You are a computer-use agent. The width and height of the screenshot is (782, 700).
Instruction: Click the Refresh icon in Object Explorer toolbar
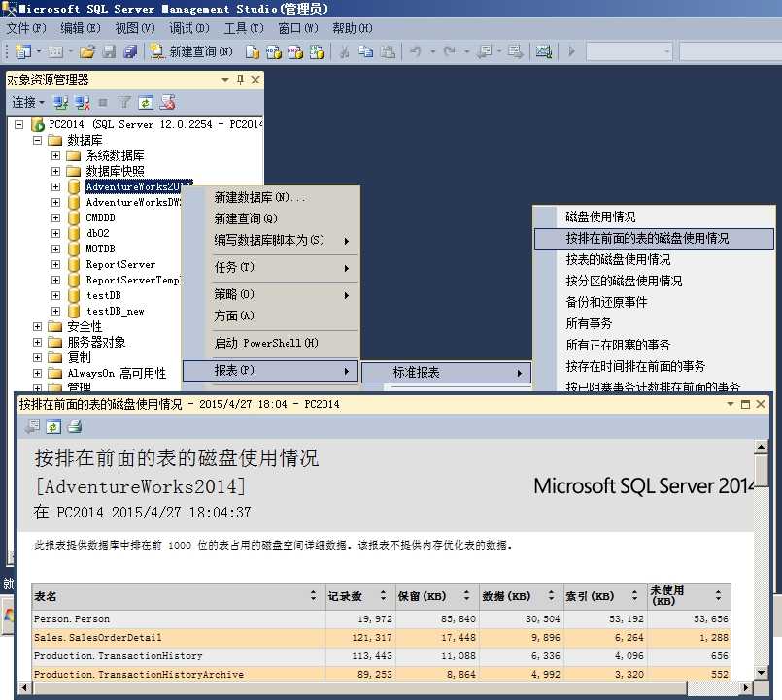(x=146, y=103)
